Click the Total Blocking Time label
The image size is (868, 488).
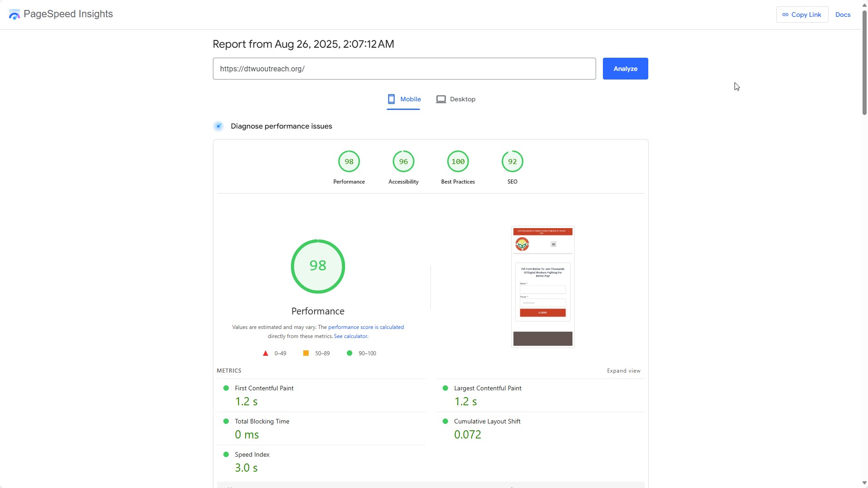pyautogui.click(x=262, y=421)
